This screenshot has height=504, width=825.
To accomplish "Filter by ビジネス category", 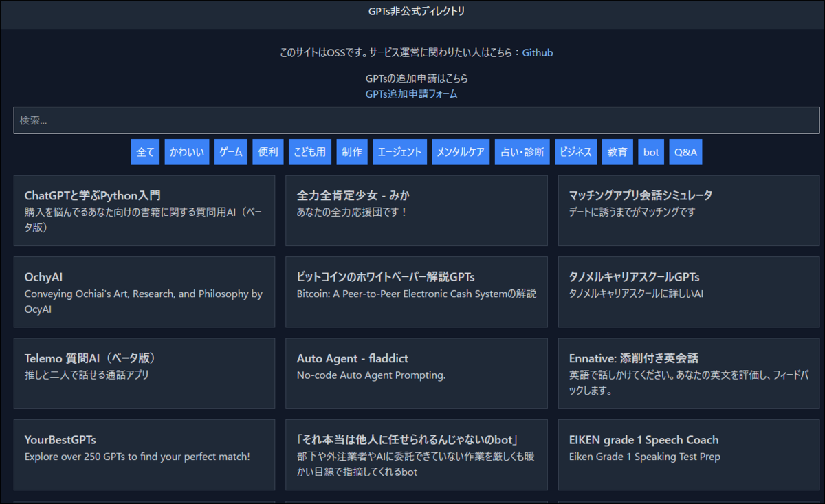I will tap(575, 152).
